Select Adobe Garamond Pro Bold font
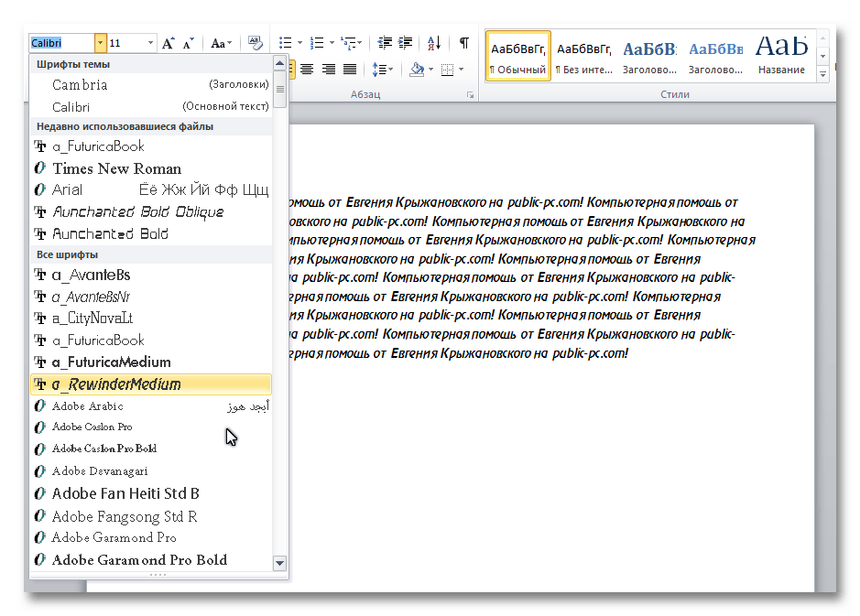This screenshot has width=860, height=616. click(151, 559)
